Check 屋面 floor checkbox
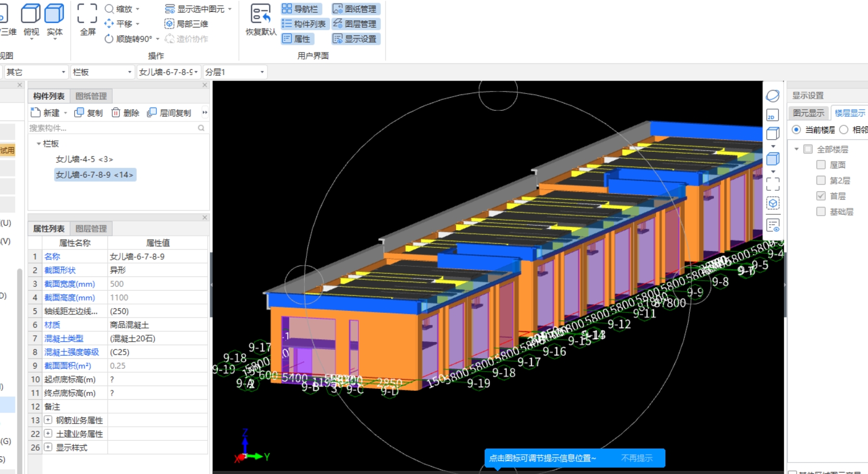This screenshot has height=474, width=868. (821, 165)
